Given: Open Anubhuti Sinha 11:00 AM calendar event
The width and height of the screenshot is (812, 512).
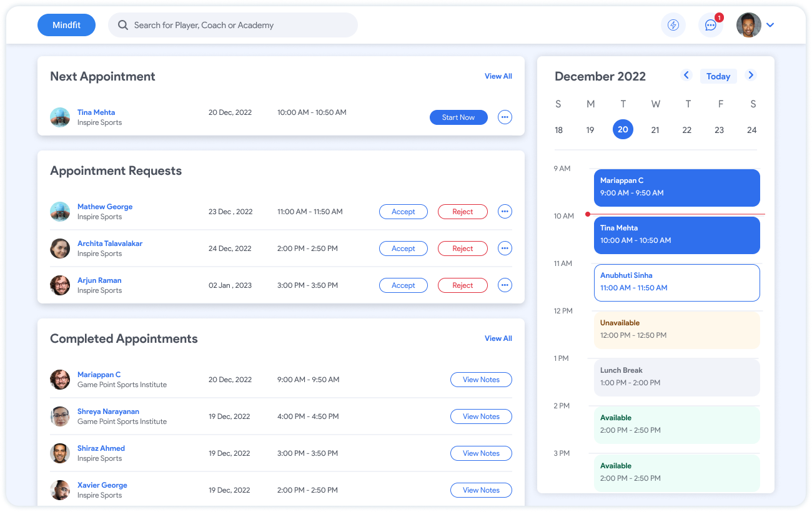Looking at the screenshot, I should pyautogui.click(x=677, y=283).
